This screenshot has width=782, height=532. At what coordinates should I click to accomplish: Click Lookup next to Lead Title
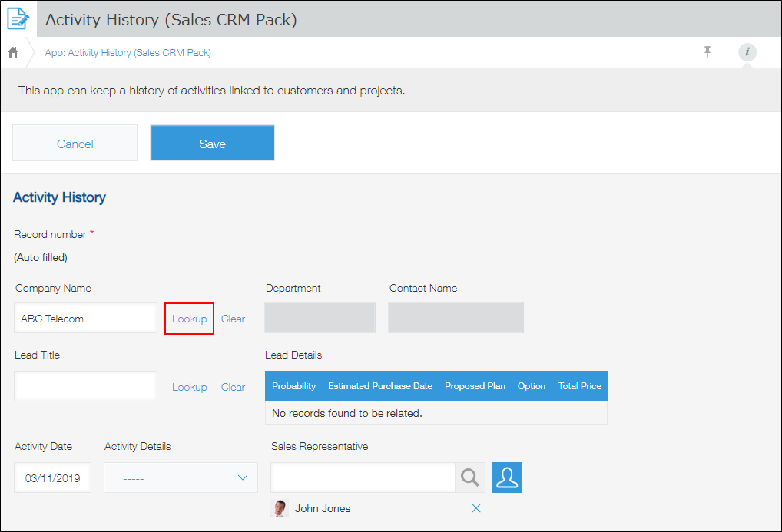(x=190, y=387)
